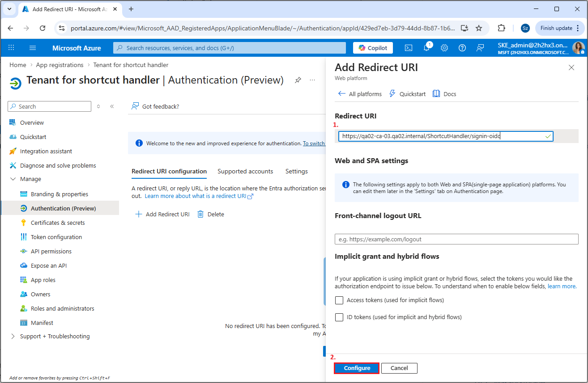This screenshot has width=588, height=383.
Task: Open portal settings gear
Action: [444, 48]
